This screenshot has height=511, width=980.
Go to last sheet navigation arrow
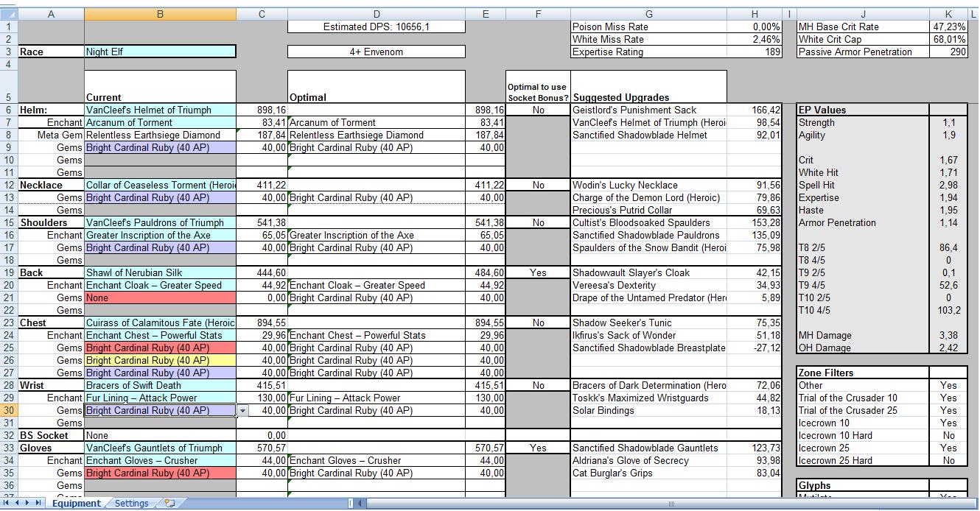point(40,504)
